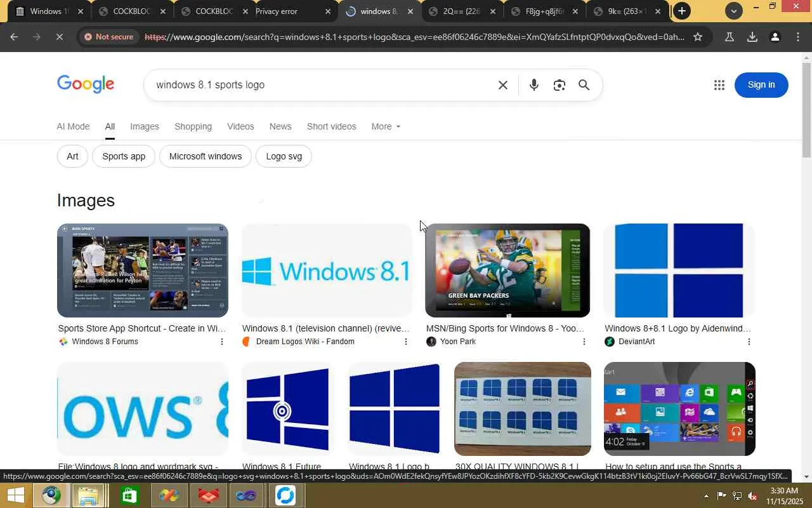
Task: Click the Chrome icon in the taskbar
Action: pos(51,495)
